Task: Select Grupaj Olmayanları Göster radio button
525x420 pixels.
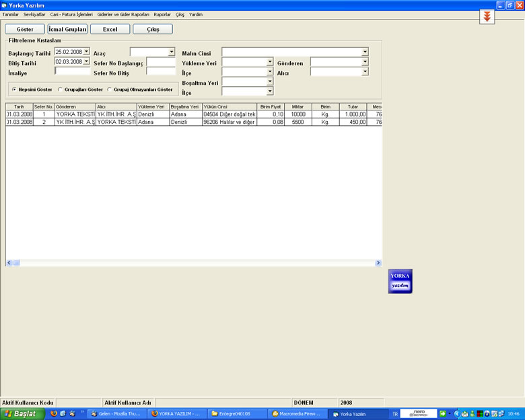Action: tap(109, 90)
